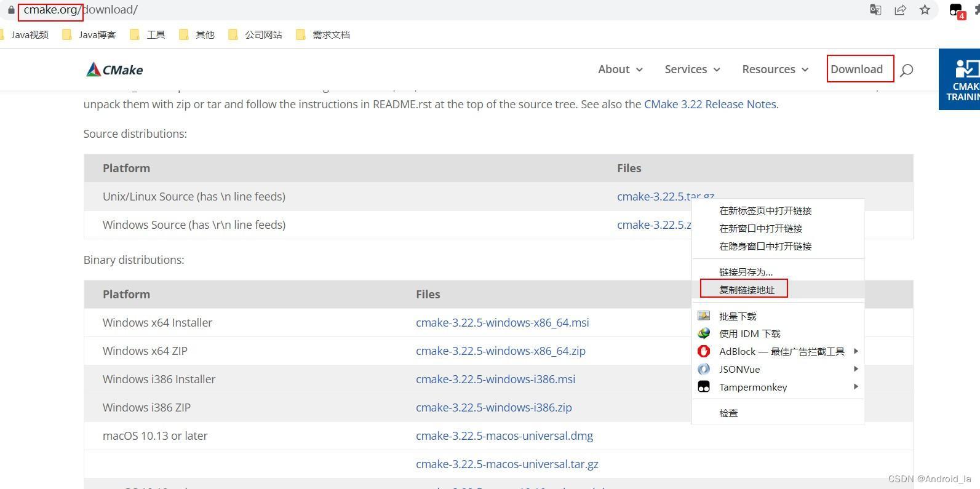Screen dimensions: 980x489
Task: Open the Java视频 bookmark folder
Action: click(24, 34)
